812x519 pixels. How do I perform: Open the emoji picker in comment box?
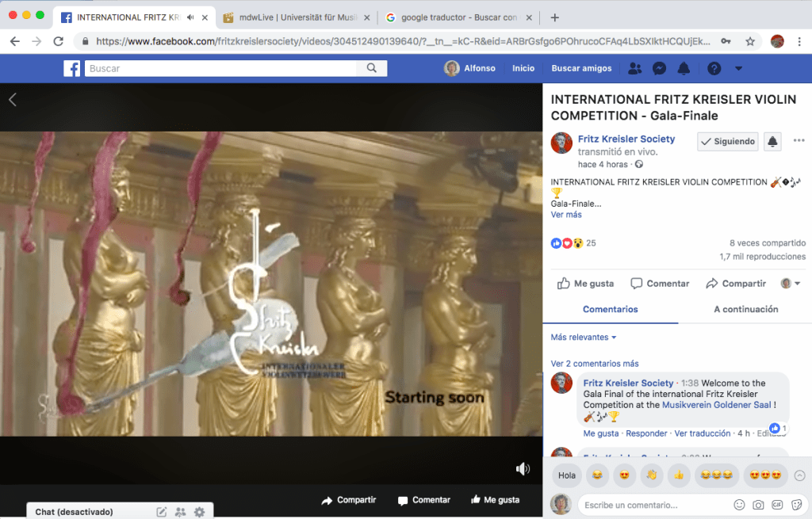point(739,505)
